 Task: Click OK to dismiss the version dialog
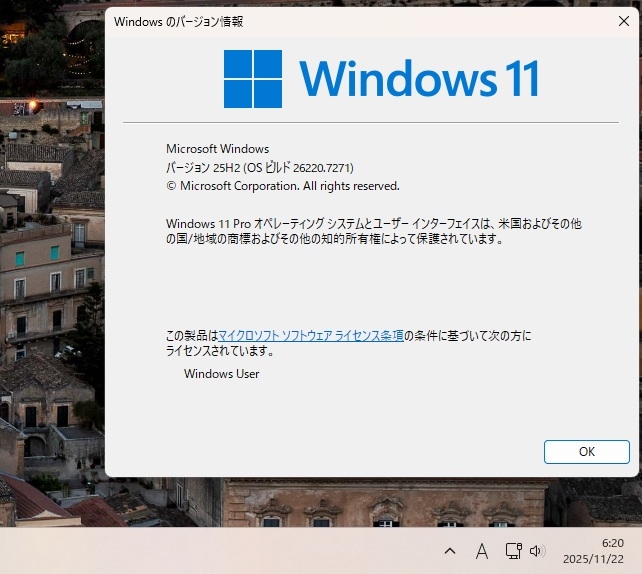point(586,452)
